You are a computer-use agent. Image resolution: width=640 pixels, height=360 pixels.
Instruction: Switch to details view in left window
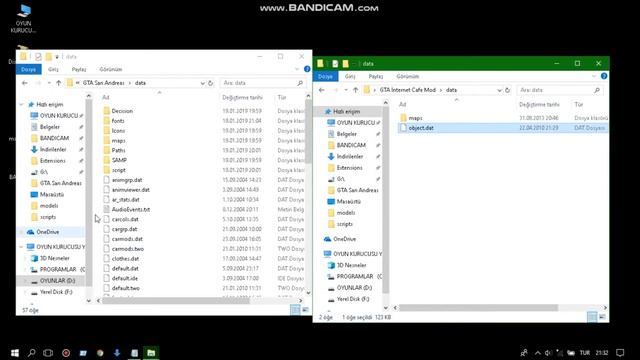pyautogui.click(x=295, y=310)
